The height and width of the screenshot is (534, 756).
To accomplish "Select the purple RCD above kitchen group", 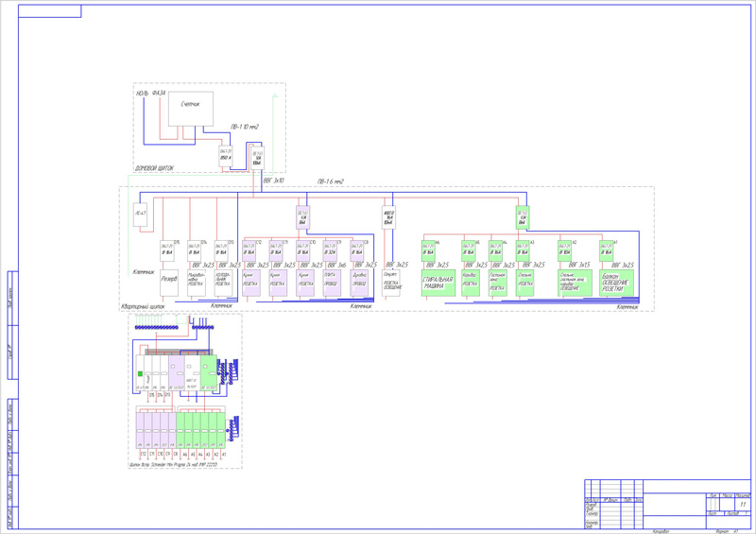I will 302,217.
